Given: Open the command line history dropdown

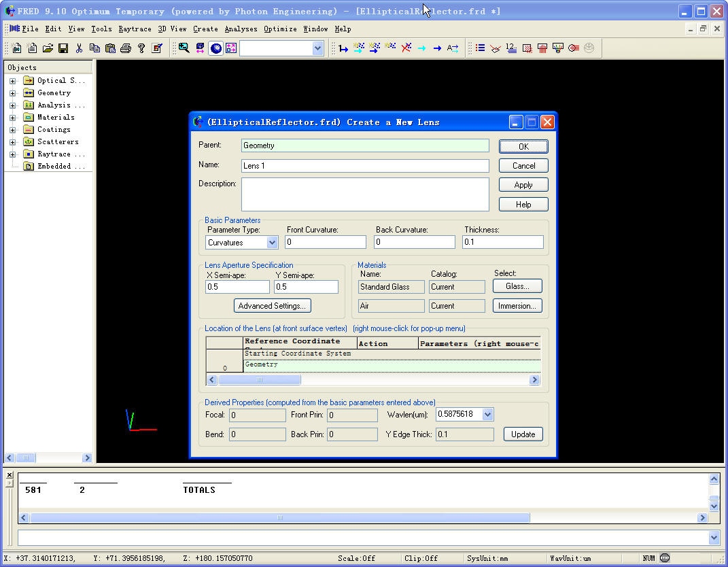Looking at the screenshot, I should tap(714, 538).
